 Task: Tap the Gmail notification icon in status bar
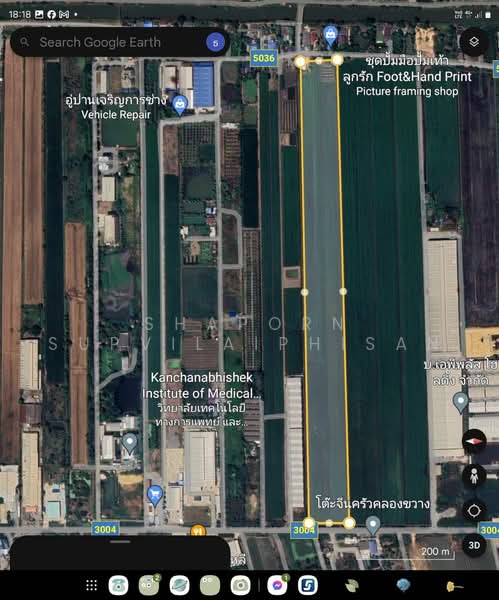click(x=64, y=15)
